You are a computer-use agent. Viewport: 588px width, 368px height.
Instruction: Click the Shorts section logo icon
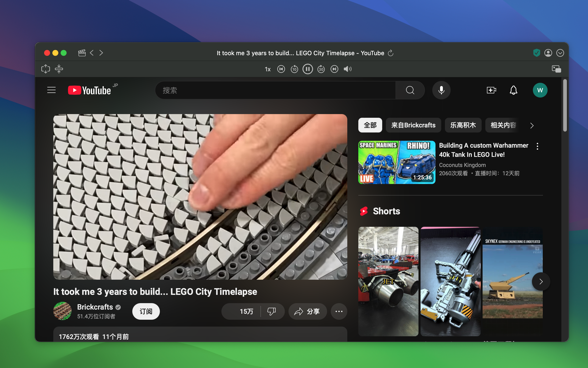tap(364, 211)
